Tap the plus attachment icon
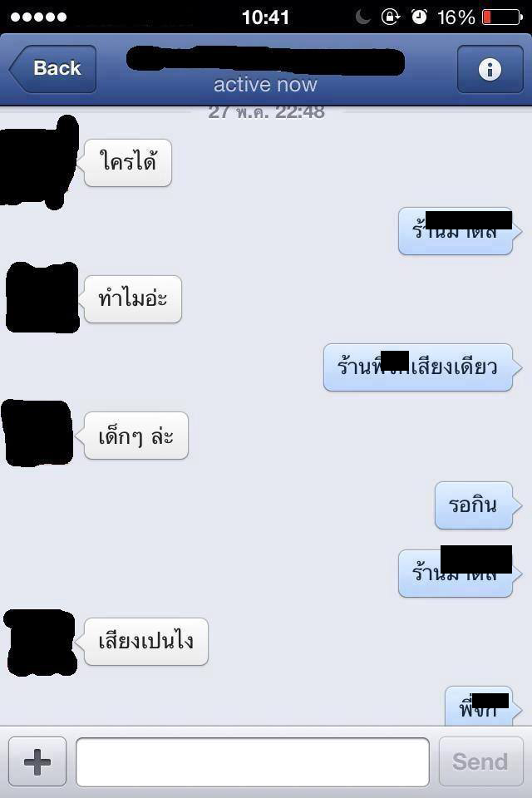Screen dimensions: 532x798 coord(37,761)
